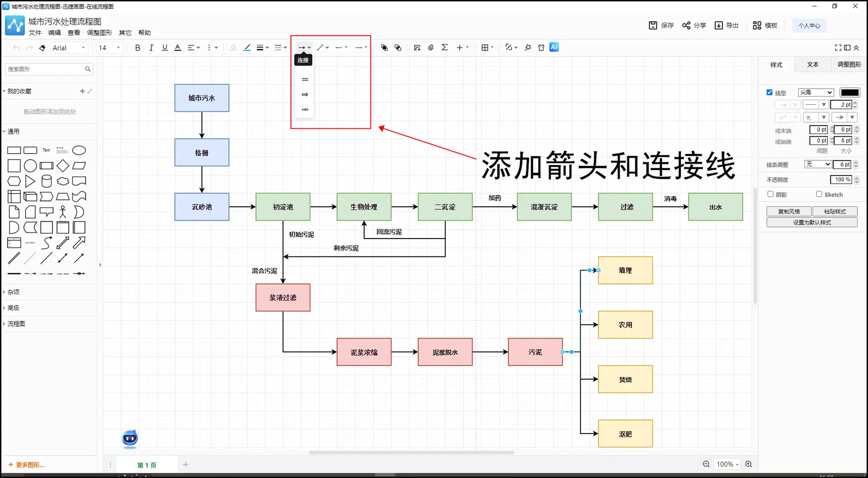The width and height of the screenshot is (868, 478).
Task: Click the 分享 share button
Action: [694, 26]
